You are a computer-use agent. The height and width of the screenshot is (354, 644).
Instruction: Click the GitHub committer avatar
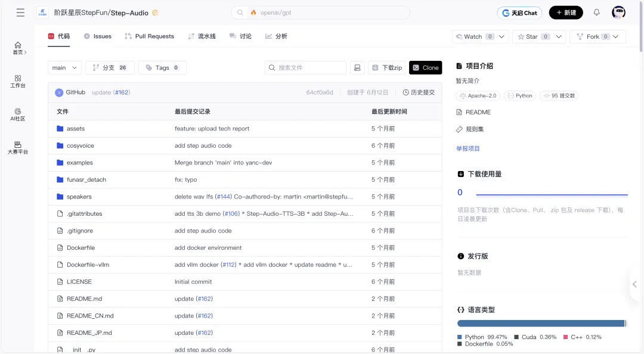tap(58, 92)
